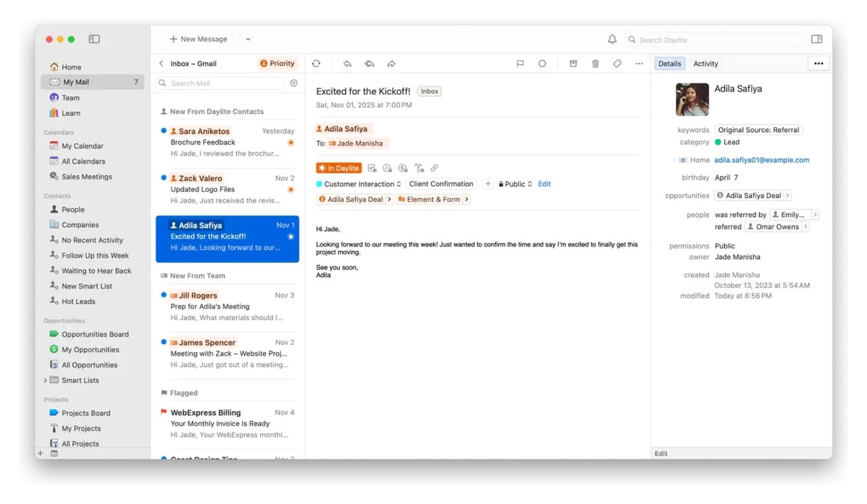Create project from email with hammer icon

419,168
